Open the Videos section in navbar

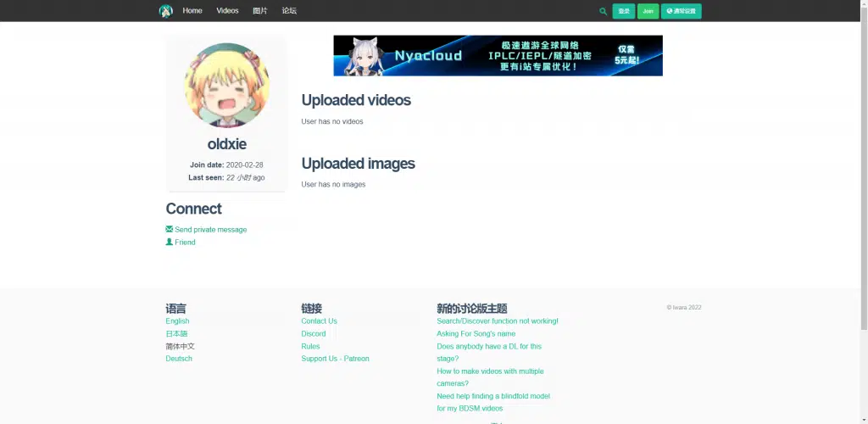[x=227, y=11]
